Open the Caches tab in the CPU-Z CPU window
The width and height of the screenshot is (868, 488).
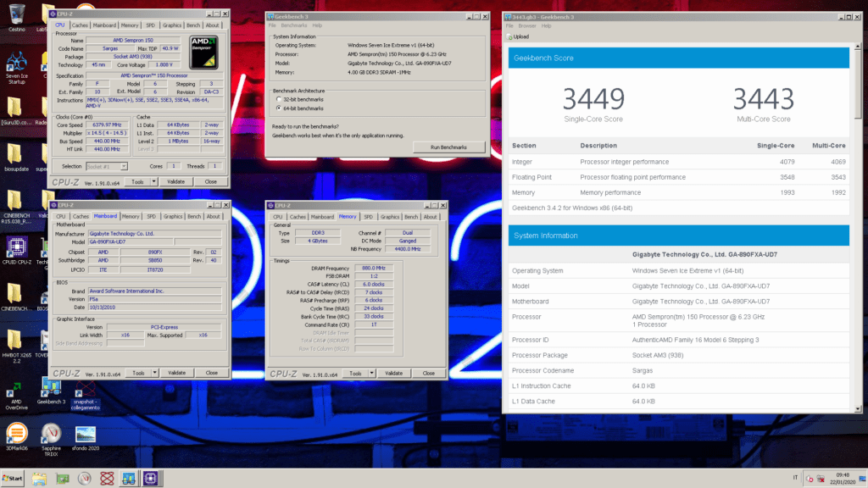80,25
